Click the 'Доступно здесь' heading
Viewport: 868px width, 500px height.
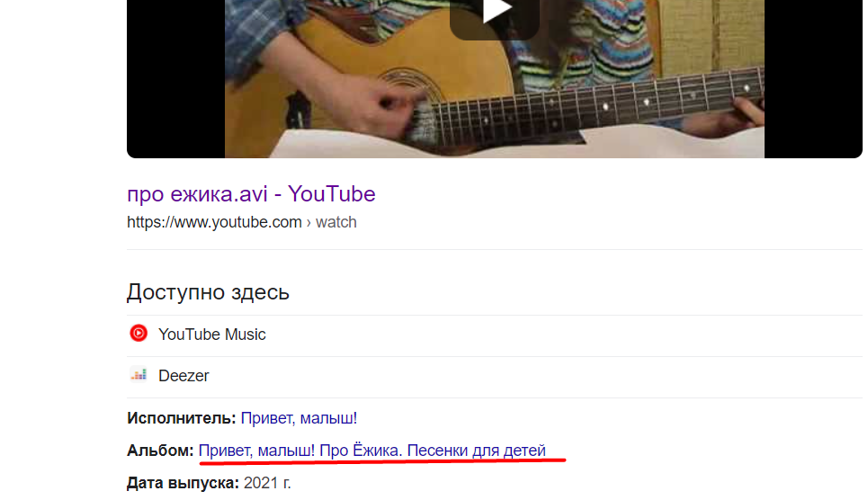tap(208, 292)
